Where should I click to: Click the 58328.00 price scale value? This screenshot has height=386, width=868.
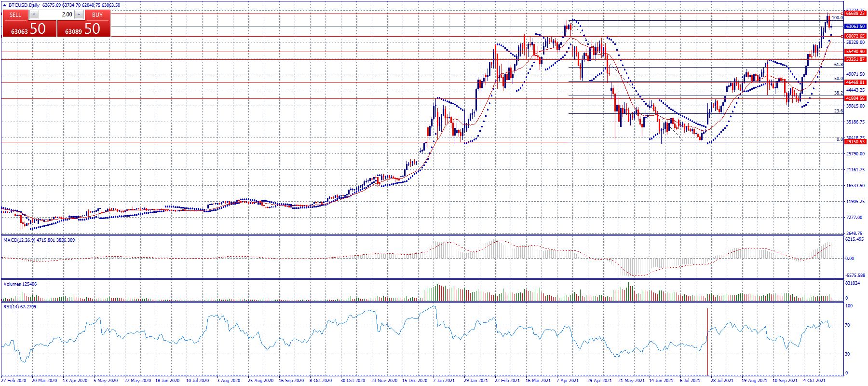(x=855, y=42)
